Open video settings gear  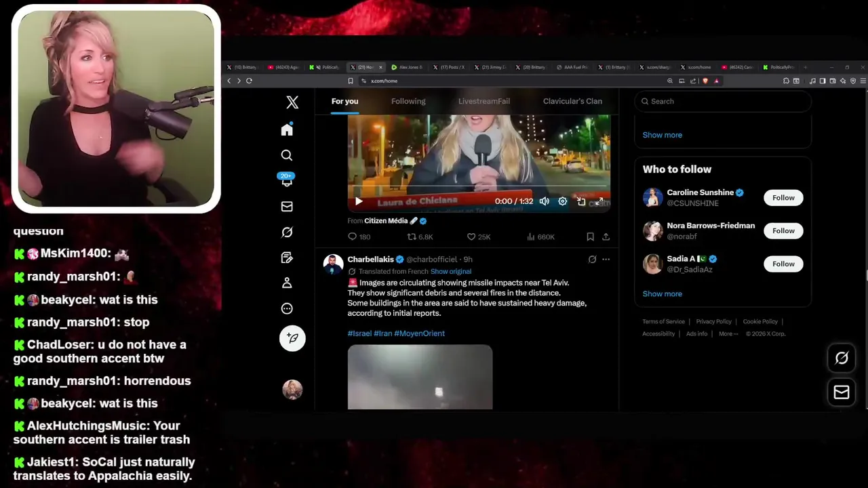tap(562, 201)
